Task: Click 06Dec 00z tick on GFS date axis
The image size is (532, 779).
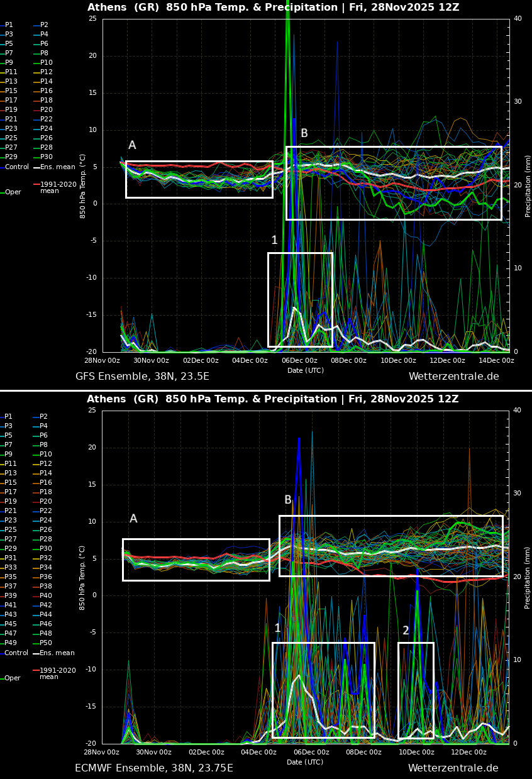Action: 299,361
